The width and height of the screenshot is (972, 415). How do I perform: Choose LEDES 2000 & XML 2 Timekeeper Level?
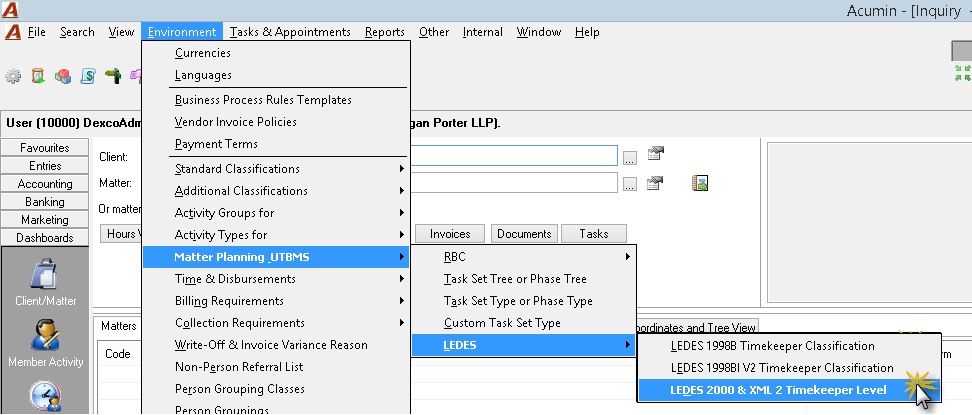[x=789, y=390]
